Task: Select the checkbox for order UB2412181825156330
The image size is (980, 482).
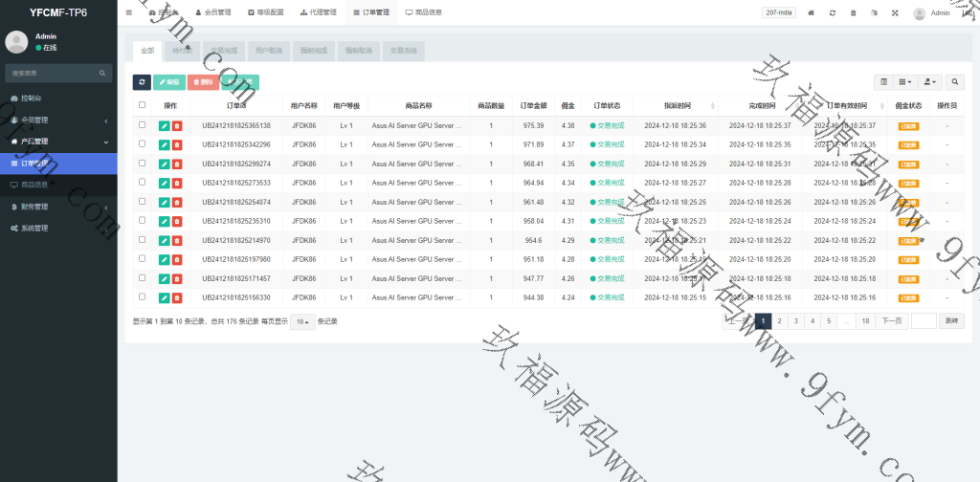Action: 143,296
